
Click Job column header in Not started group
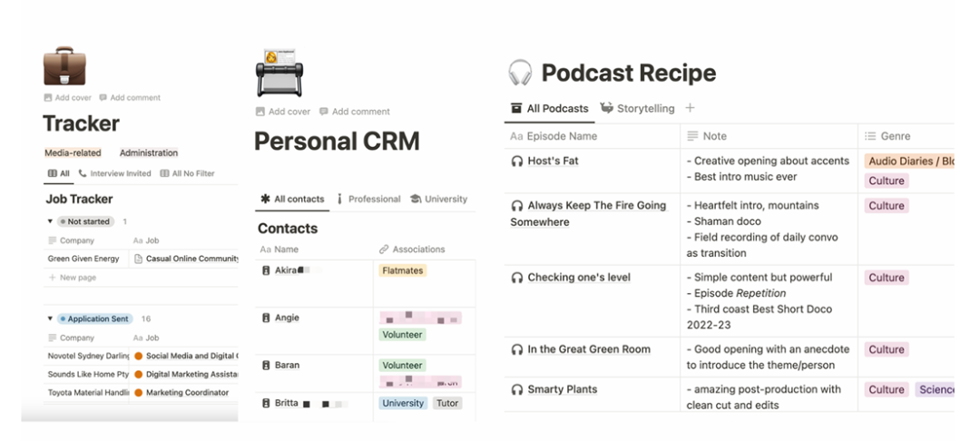tap(146, 240)
